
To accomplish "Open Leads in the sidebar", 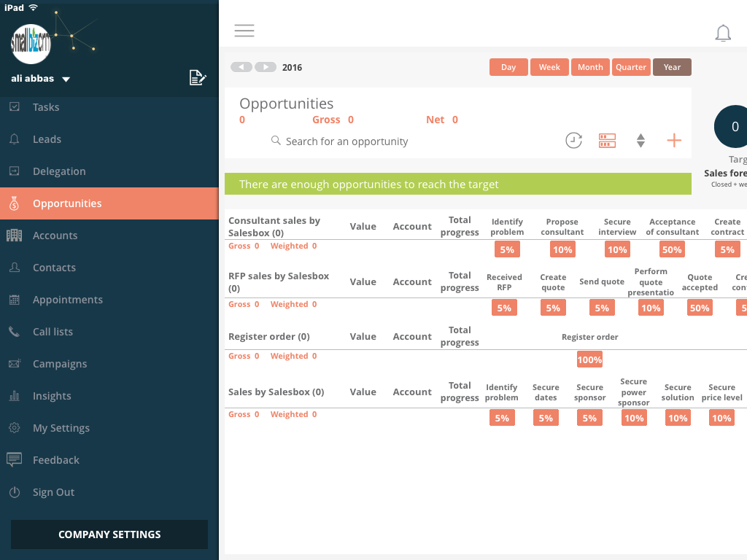I will (x=47, y=139).
